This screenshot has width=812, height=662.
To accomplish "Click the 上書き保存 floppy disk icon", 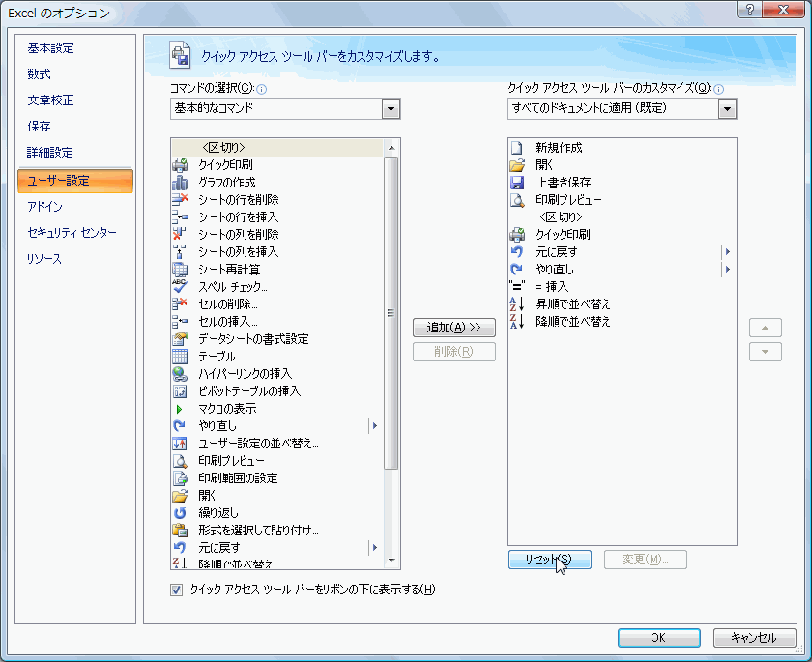I will coord(517,183).
